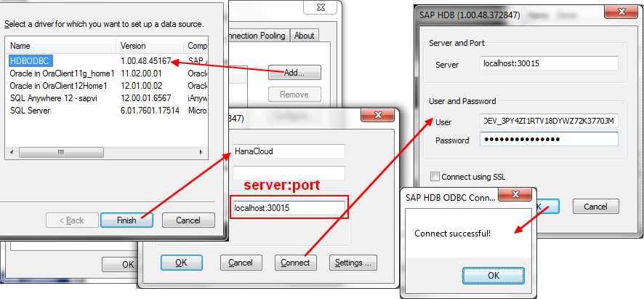Focus the server:port field showing localhost:30015

287,208
